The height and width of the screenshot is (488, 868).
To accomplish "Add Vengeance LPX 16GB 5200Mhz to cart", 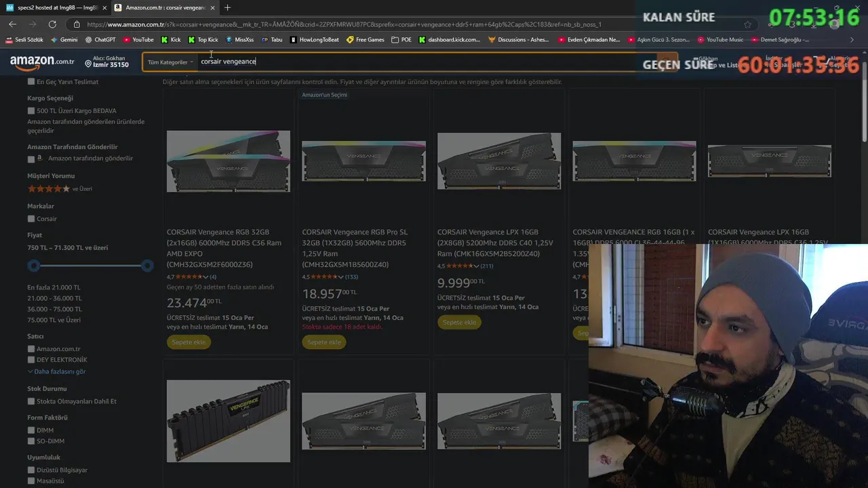I will pyautogui.click(x=459, y=323).
